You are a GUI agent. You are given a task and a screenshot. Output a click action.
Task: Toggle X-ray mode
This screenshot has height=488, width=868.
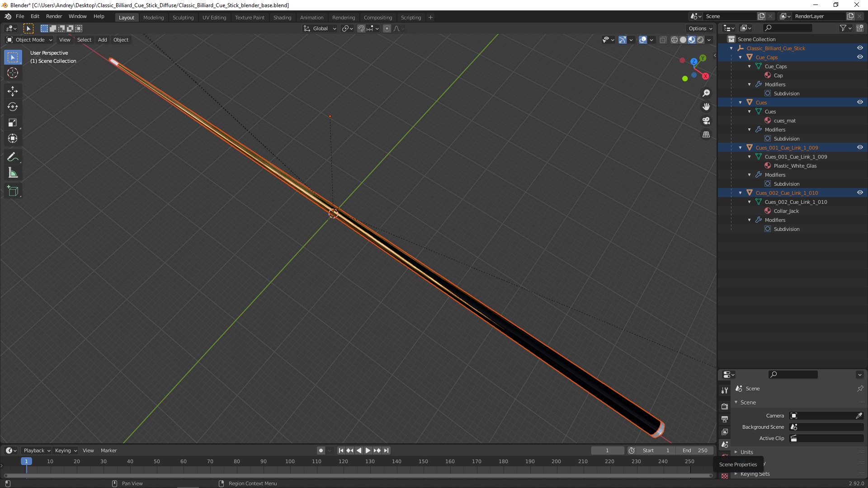pyautogui.click(x=663, y=40)
